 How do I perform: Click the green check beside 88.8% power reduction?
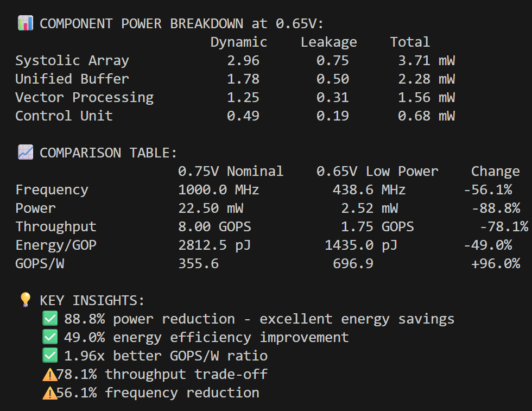coord(50,319)
